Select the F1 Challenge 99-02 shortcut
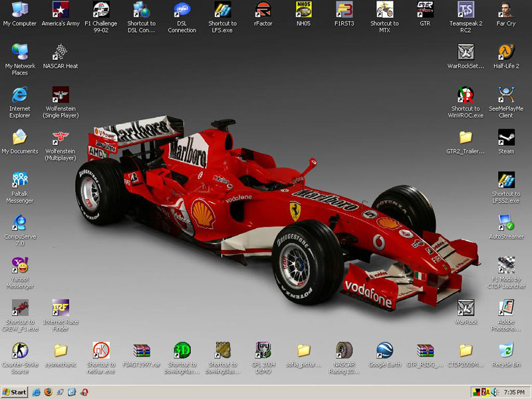The width and height of the screenshot is (532, 399). (x=101, y=17)
